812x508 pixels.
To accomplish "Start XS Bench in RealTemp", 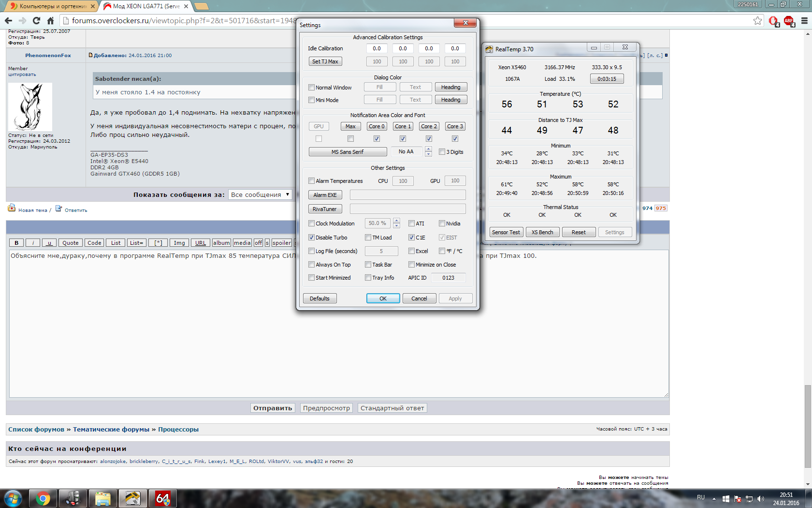I will (542, 232).
